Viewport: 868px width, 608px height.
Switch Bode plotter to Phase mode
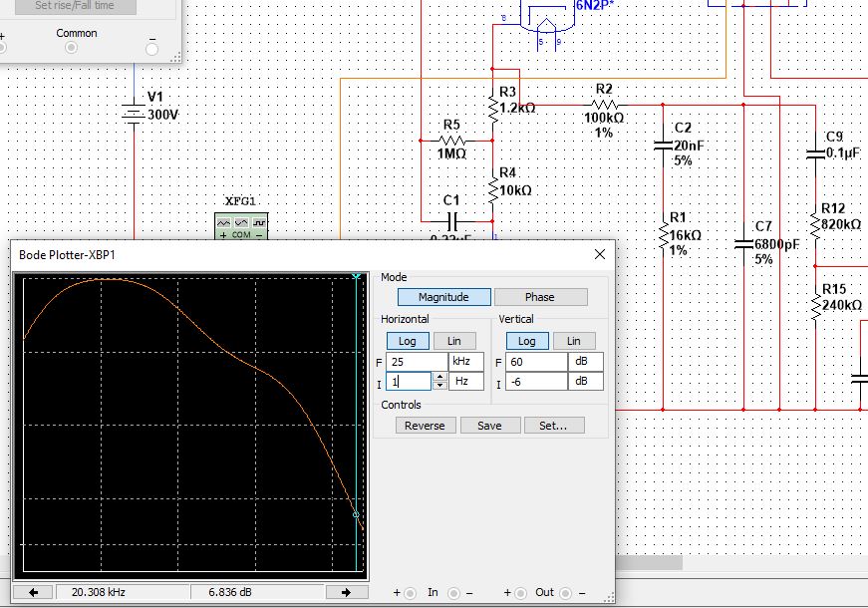pos(540,297)
